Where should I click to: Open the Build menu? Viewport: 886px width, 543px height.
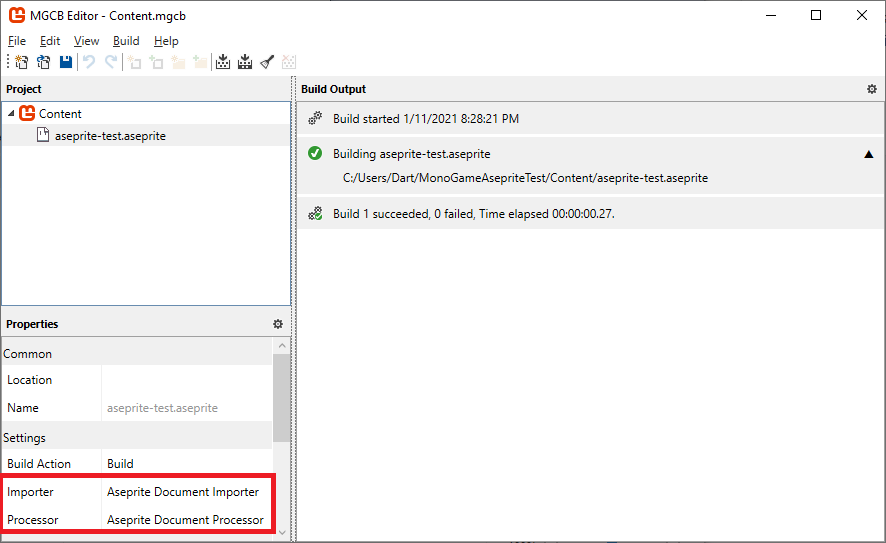(x=126, y=41)
